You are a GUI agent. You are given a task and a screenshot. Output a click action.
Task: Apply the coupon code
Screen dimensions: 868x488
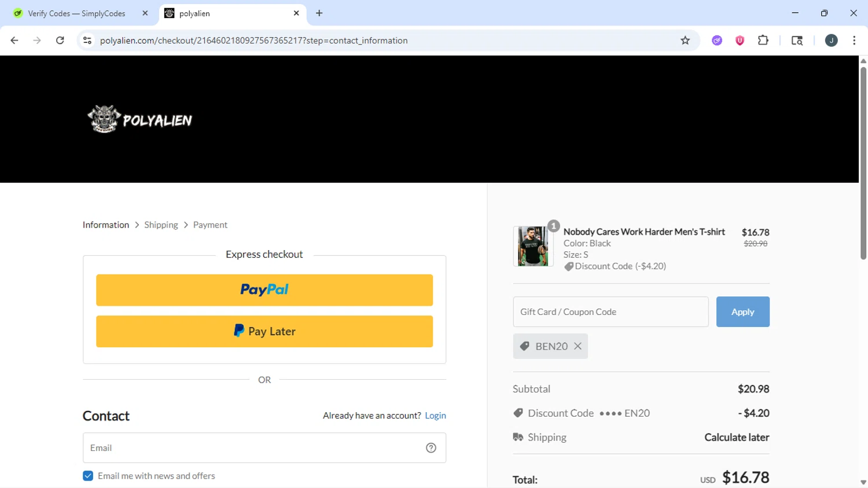pos(743,311)
